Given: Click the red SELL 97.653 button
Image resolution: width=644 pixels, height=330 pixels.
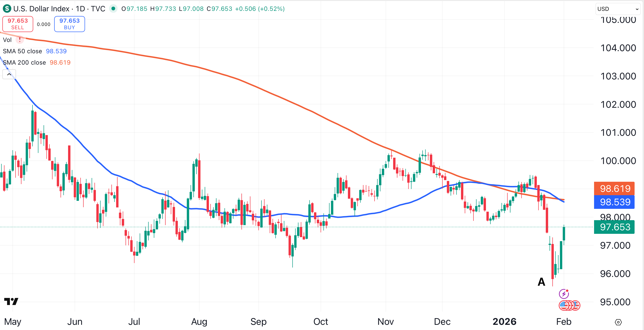Looking at the screenshot, I should click(18, 24).
